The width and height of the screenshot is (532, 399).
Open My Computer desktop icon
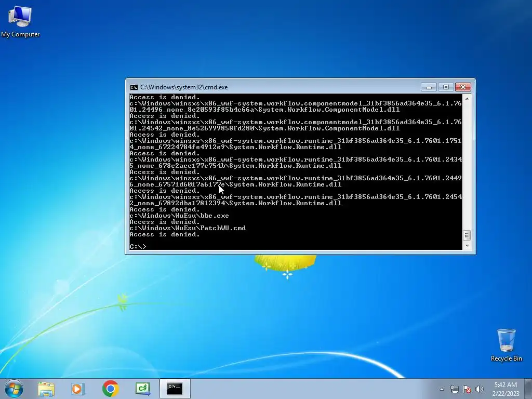pyautogui.click(x=20, y=22)
